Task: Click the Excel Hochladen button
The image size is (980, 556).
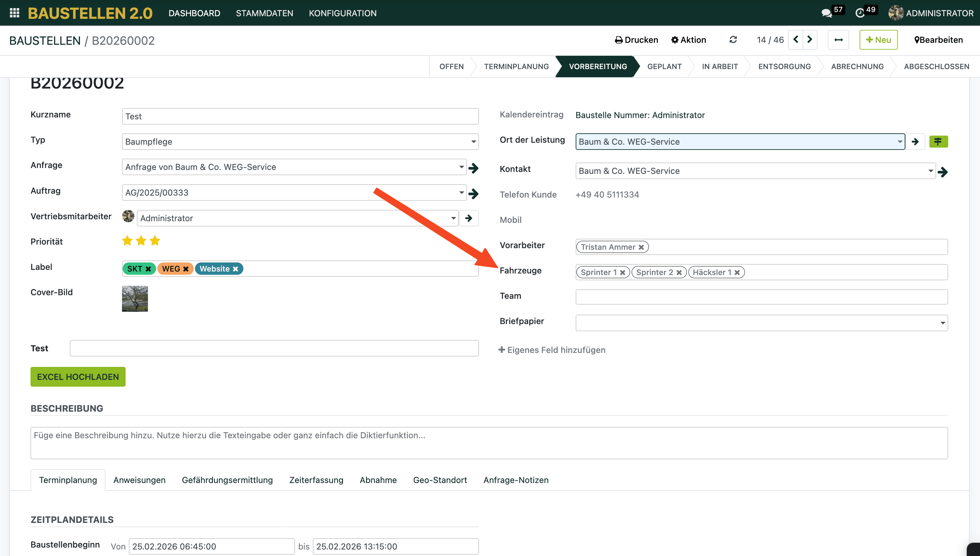Action: pos(78,377)
